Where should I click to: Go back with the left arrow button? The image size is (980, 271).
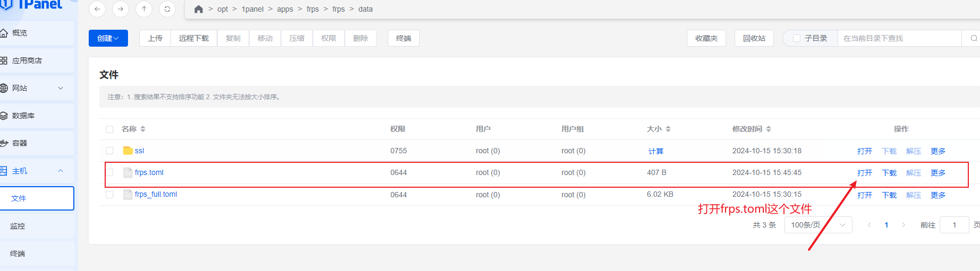(97, 9)
